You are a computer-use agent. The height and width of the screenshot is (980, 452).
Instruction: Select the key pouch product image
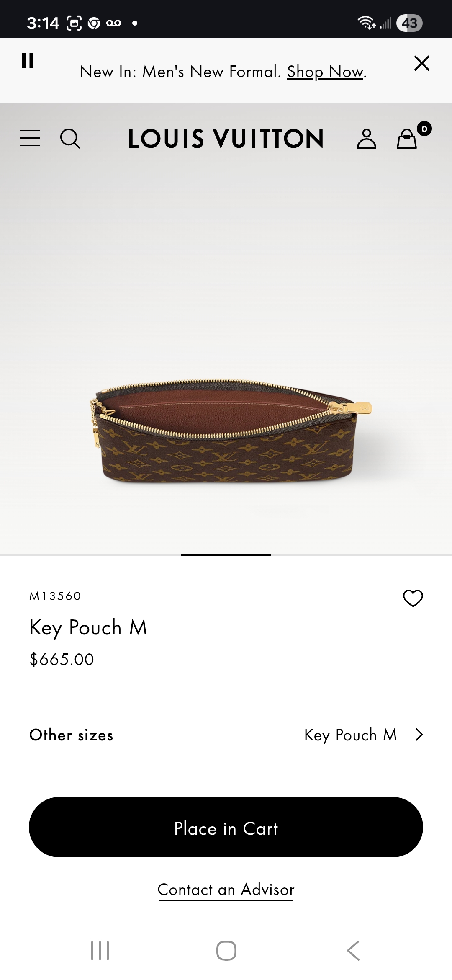[x=230, y=431]
